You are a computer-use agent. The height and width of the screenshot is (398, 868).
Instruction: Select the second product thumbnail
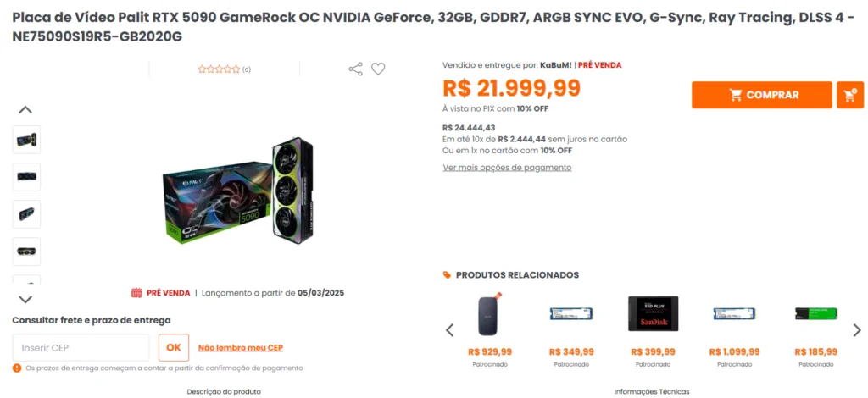pos(26,177)
